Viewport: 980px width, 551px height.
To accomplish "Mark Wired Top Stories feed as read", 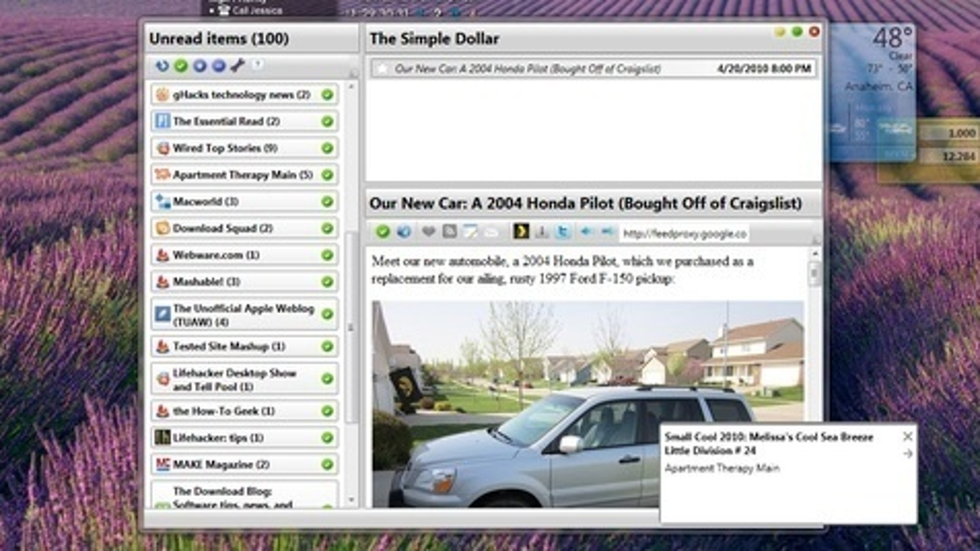I will (x=328, y=148).
